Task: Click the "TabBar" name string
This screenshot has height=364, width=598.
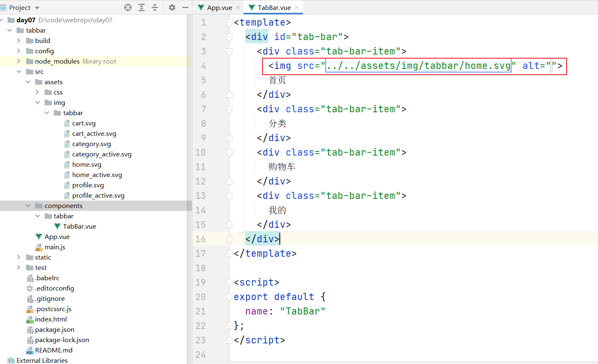Action: 303,311
